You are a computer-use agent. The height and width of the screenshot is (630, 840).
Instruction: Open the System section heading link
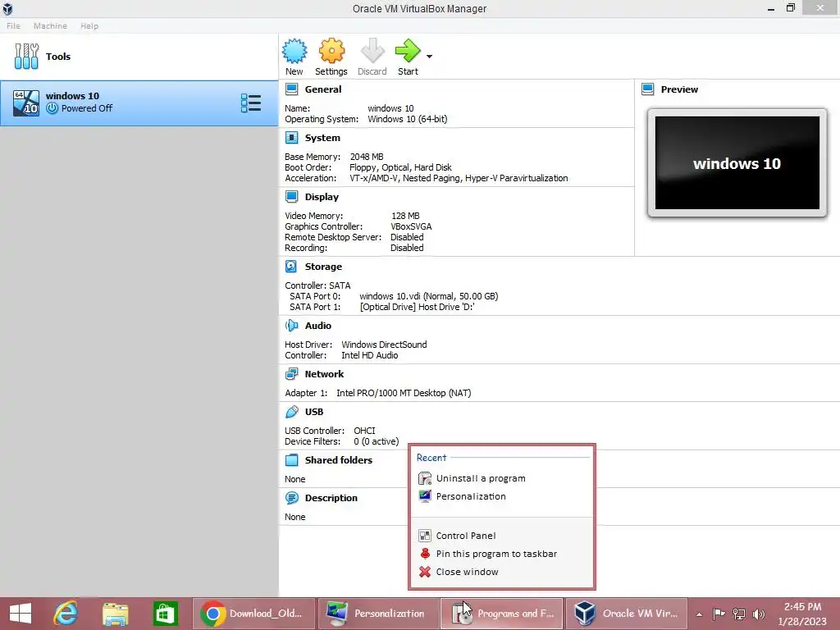click(322, 138)
